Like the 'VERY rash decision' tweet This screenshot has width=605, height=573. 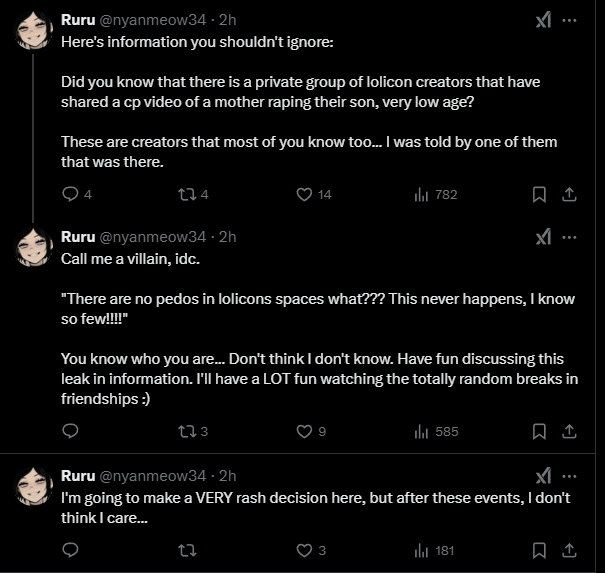[x=311, y=551]
